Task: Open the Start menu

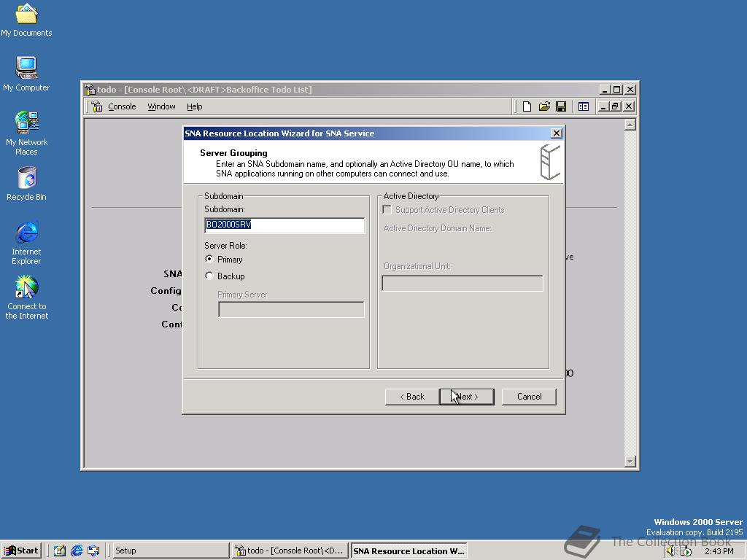Action: [x=21, y=551]
